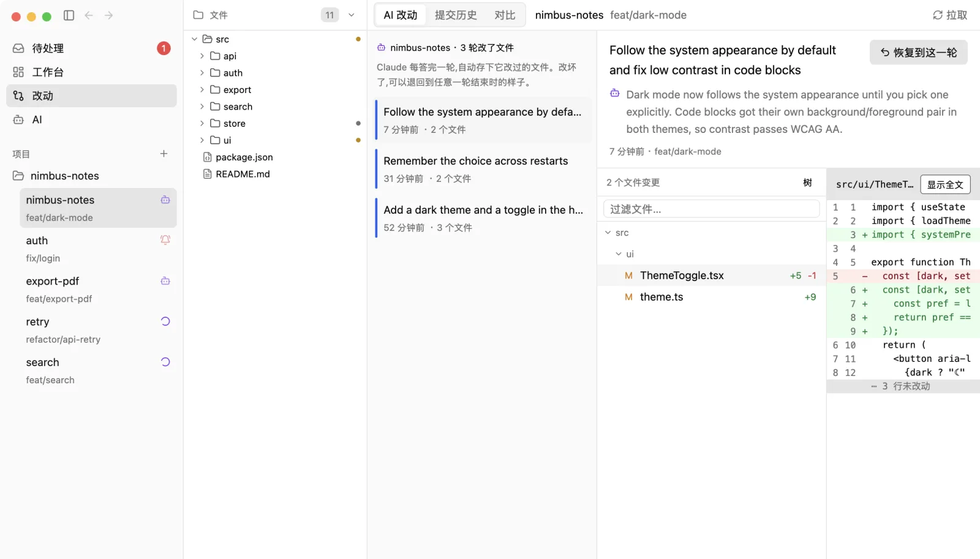Switch to the AI 改动 tab
Image resolution: width=980 pixels, height=559 pixels.
point(401,15)
